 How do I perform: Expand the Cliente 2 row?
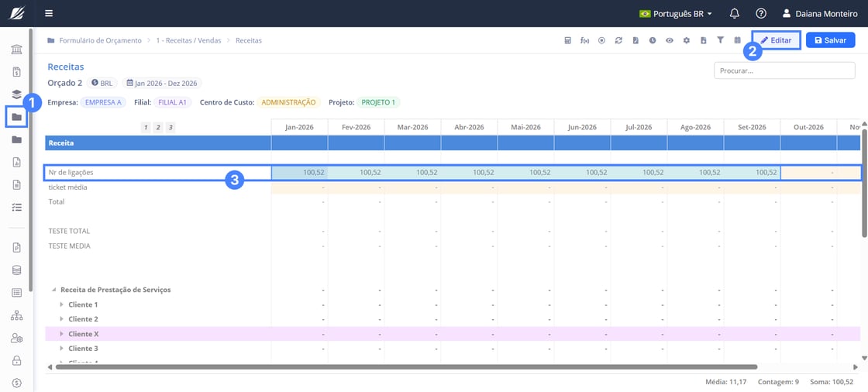pyautogui.click(x=62, y=319)
